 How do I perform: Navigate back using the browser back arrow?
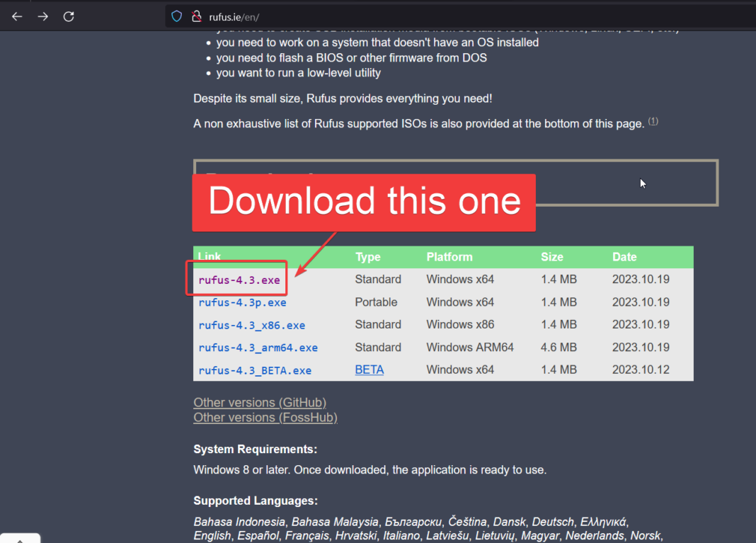coord(16,16)
